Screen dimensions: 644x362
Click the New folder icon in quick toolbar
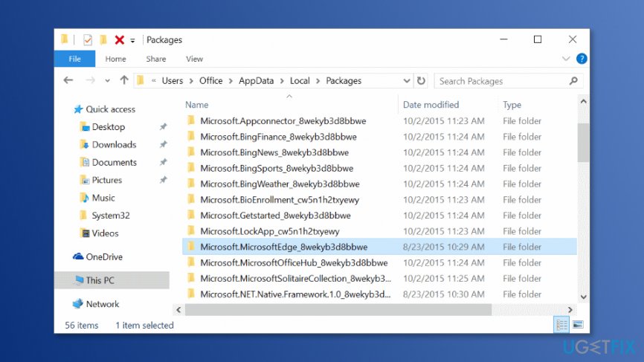pyautogui.click(x=103, y=39)
